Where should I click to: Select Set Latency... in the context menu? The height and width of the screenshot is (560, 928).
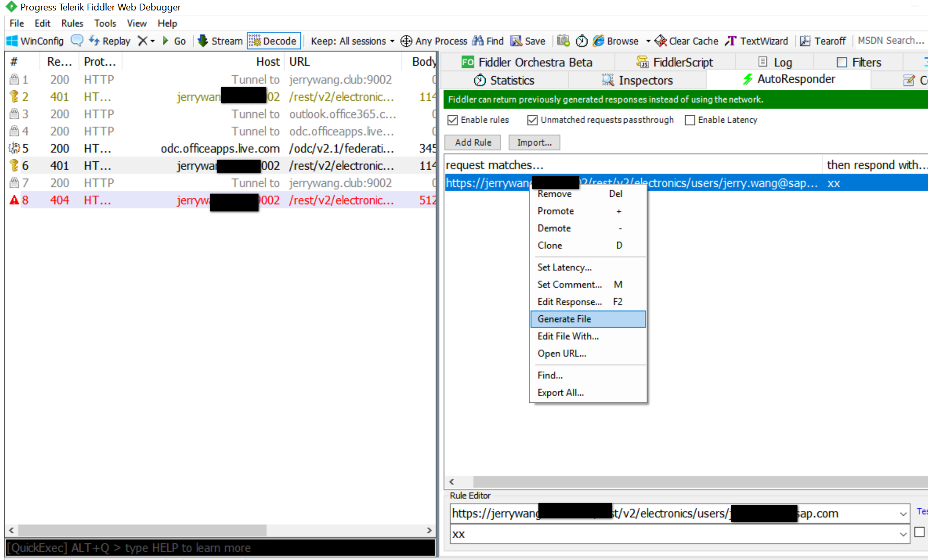click(x=588, y=267)
